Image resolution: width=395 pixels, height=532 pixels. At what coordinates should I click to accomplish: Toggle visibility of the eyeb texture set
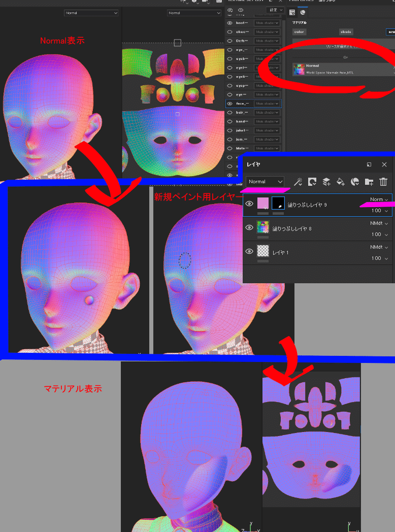tap(229, 59)
